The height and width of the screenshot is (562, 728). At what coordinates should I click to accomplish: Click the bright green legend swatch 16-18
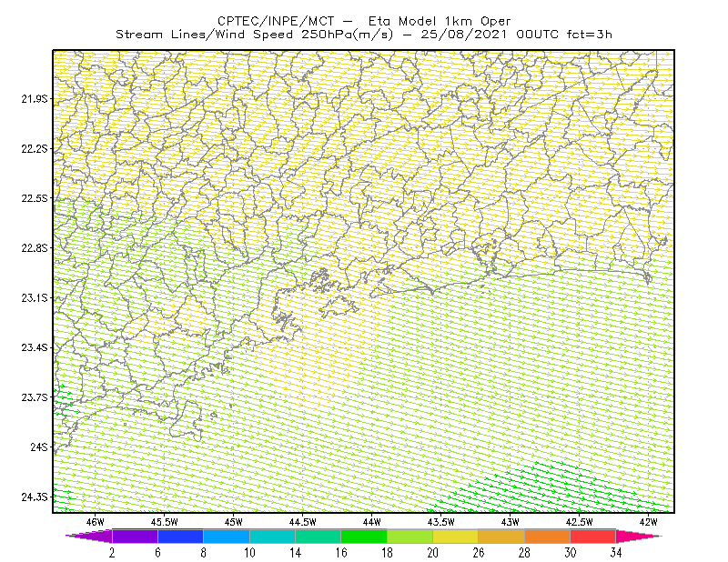coord(364,536)
